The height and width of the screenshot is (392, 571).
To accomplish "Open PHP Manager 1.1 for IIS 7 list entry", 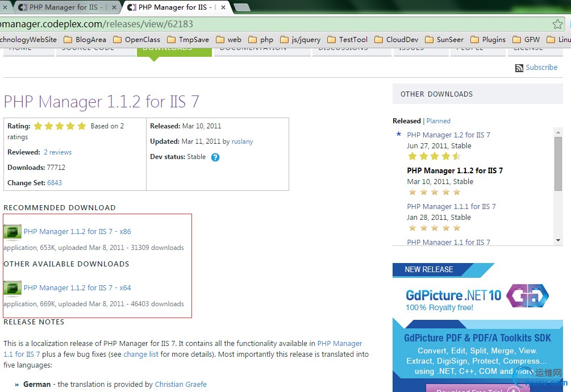I will 449,242.
